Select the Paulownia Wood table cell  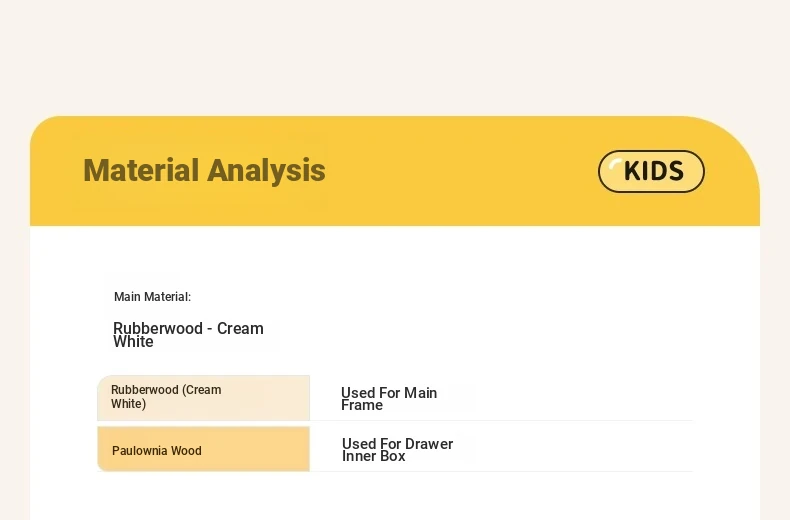pyautogui.click(x=203, y=450)
